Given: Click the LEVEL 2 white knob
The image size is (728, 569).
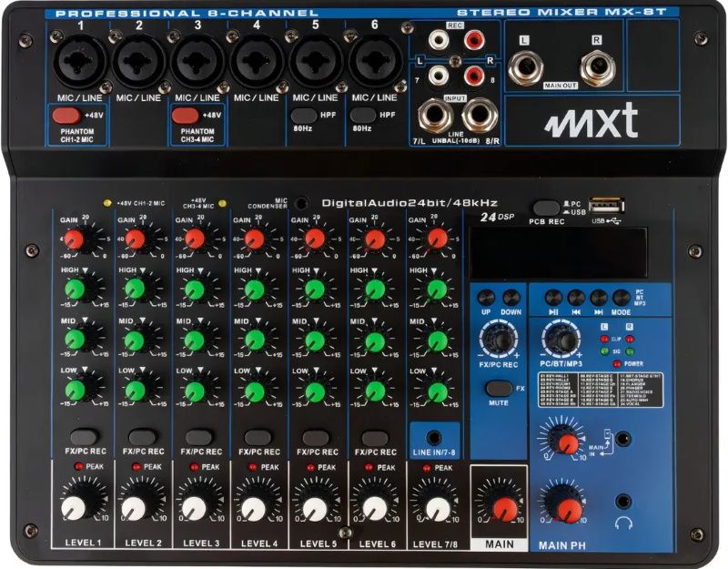Looking at the screenshot, I should (133, 509).
